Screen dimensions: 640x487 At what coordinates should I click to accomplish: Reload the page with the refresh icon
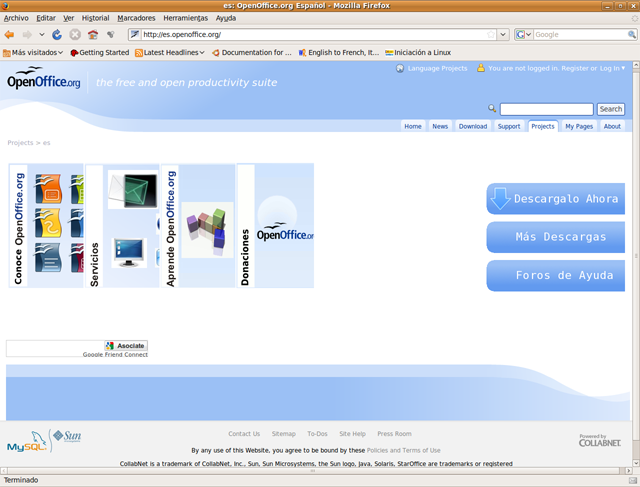(x=57, y=34)
